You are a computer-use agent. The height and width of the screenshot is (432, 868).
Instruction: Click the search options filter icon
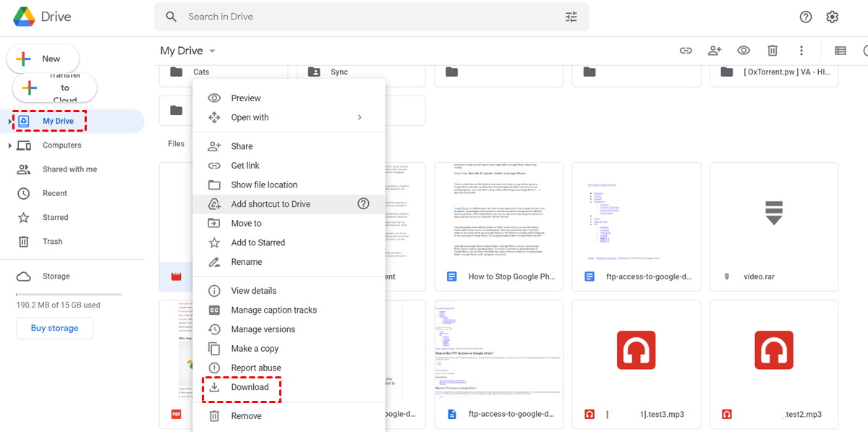(571, 17)
